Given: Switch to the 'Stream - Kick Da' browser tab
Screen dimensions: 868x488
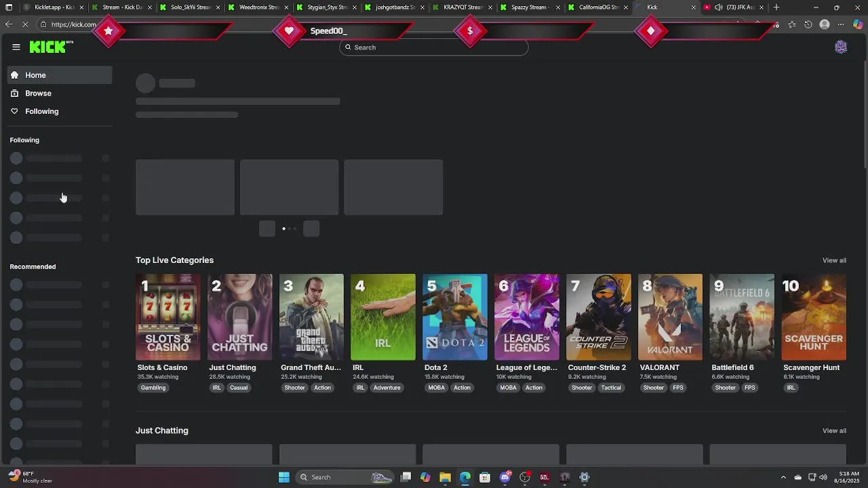Looking at the screenshot, I should [x=121, y=7].
